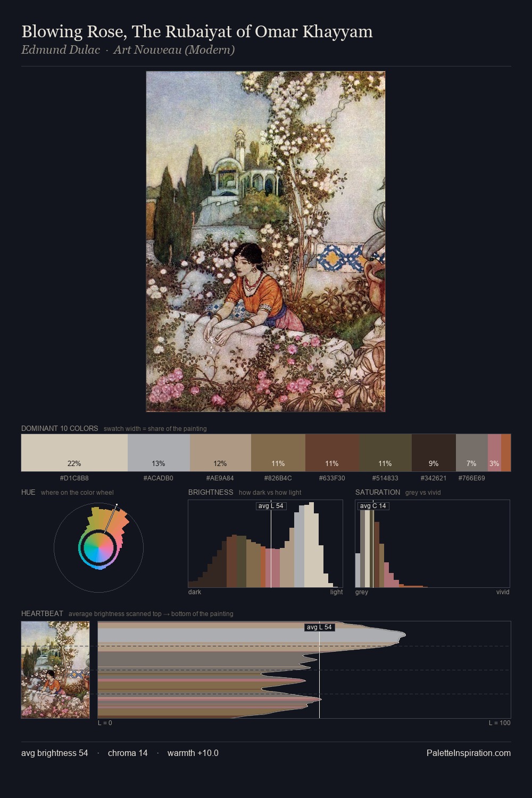This screenshot has height=798, width=532.
Task: Click the 'vivid' label under the saturation chart
Action: point(503,592)
